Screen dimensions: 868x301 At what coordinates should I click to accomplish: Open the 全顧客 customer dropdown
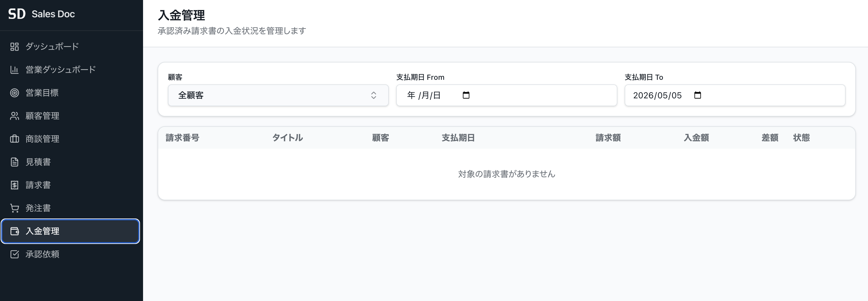pos(278,95)
